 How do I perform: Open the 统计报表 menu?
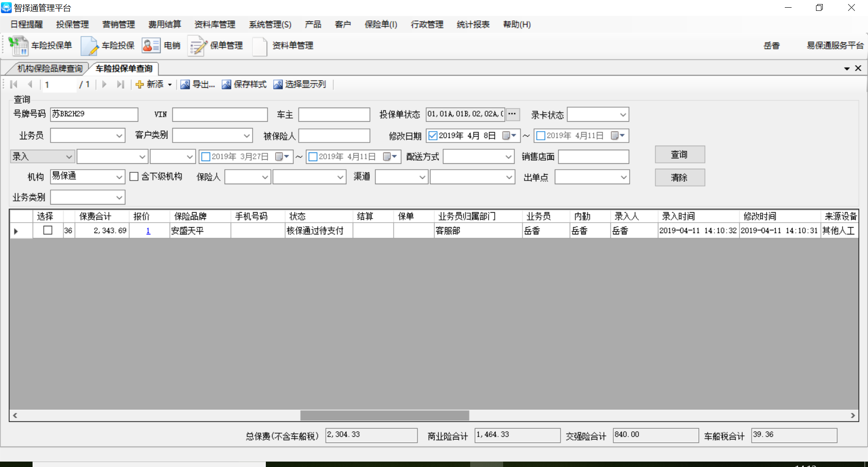473,24
